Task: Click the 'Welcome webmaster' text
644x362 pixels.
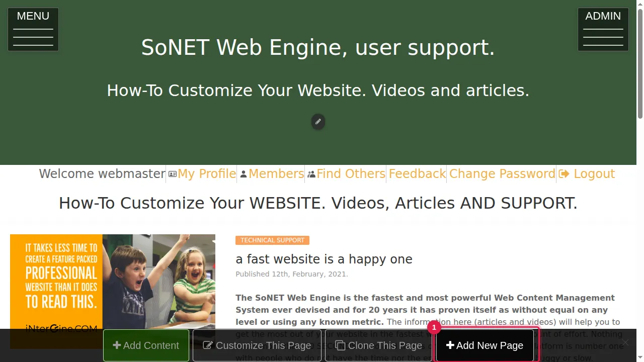Action: pyautogui.click(x=102, y=174)
